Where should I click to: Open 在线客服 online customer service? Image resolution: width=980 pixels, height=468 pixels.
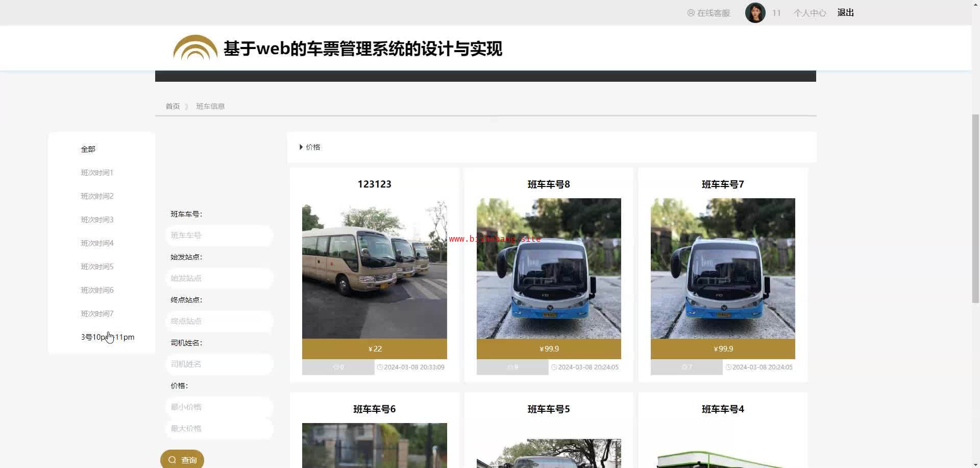click(x=708, y=13)
